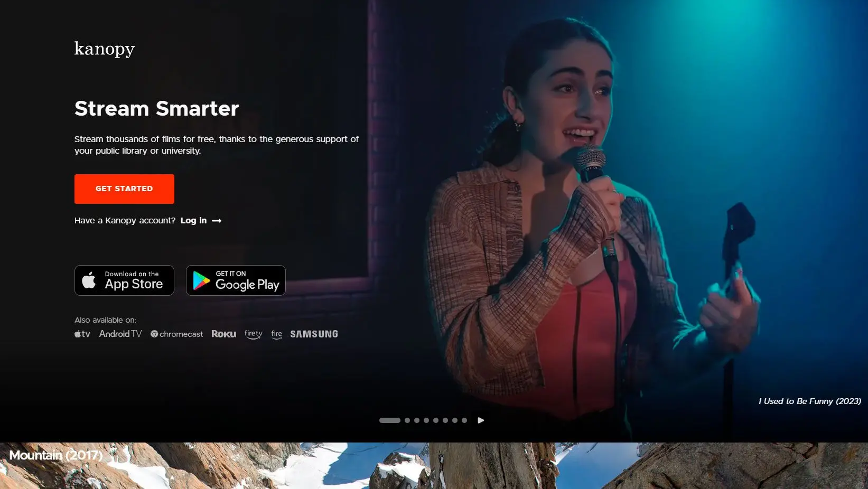Click the I Used to Be Funny caption
This screenshot has height=489, width=868.
[x=809, y=401]
